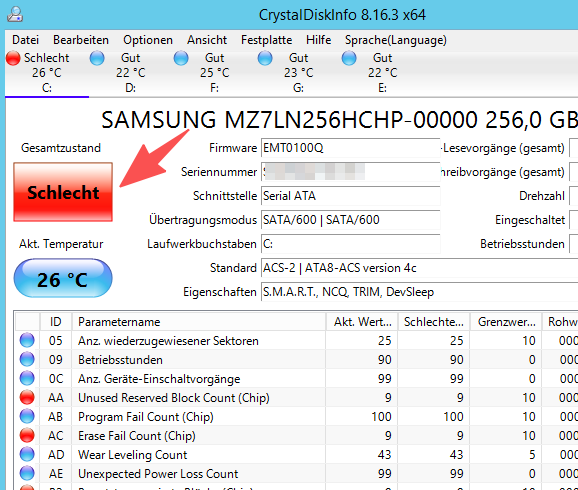Click the Eigenschaften field S.M.A.R.T., NCQ
Viewport: 578px width, 490px height.
pos(419,292)
